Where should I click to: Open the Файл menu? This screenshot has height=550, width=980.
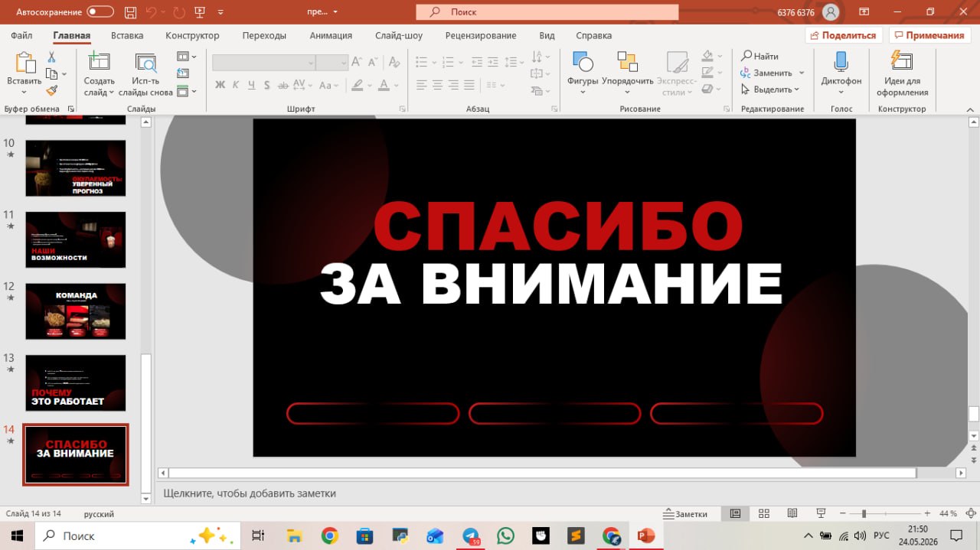21,35
